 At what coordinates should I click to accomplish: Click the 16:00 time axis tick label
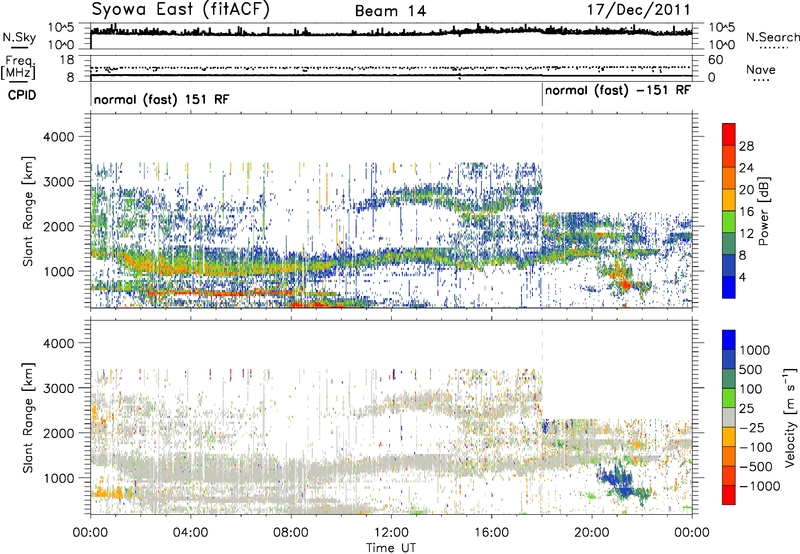(x=491, y=533)
